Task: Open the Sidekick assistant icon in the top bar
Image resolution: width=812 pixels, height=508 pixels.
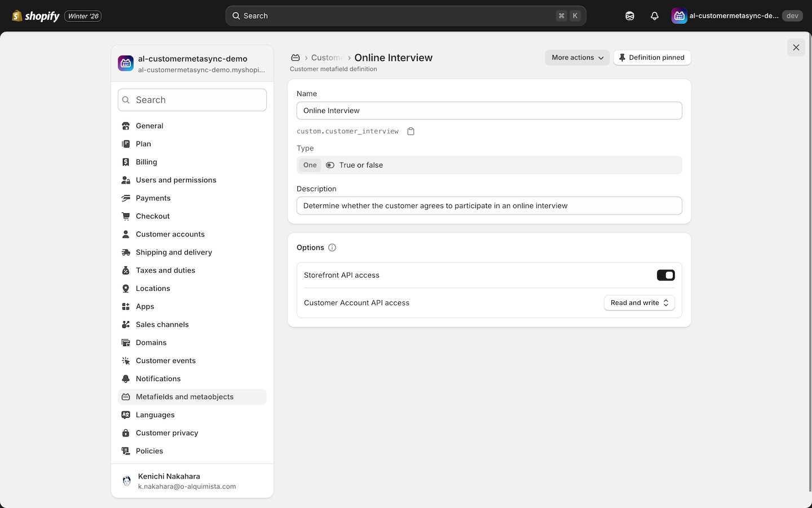Action: pos(629,16)
